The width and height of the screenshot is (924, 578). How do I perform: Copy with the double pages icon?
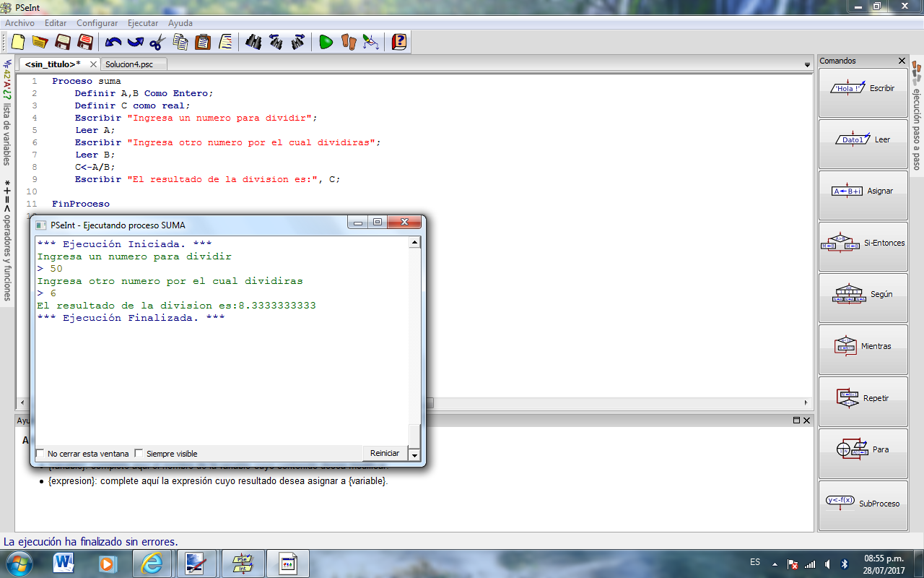pos(180,42)
